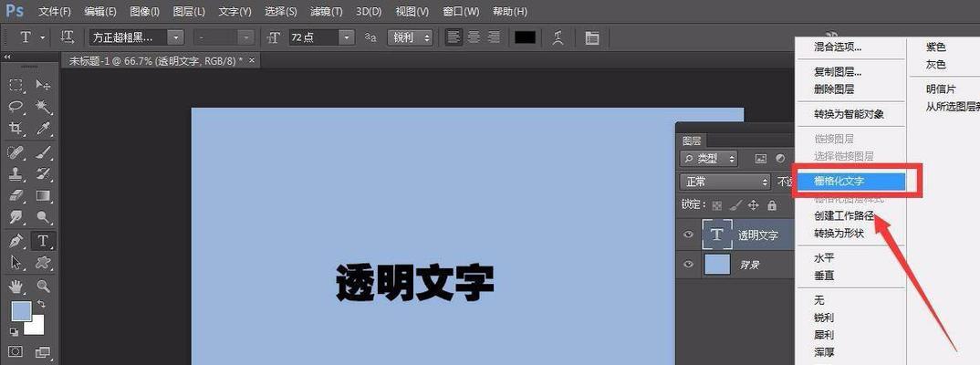Select the Eraser tool

(16, 195)
